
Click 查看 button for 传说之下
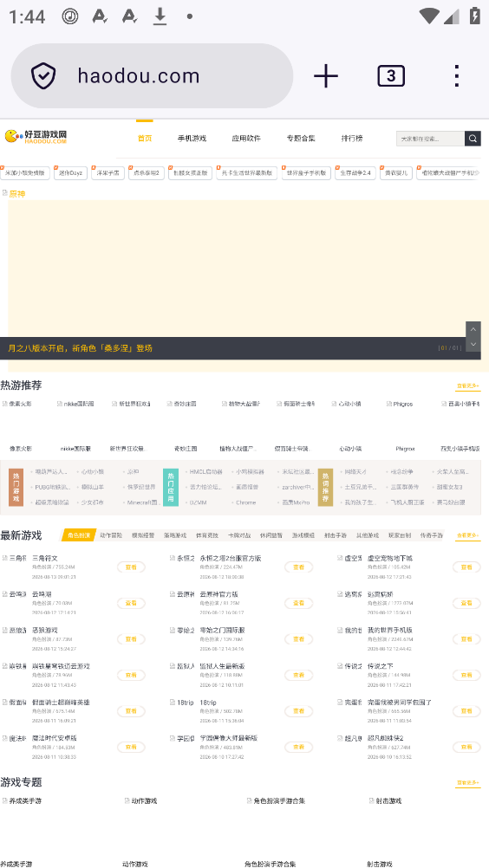point(466,675)
